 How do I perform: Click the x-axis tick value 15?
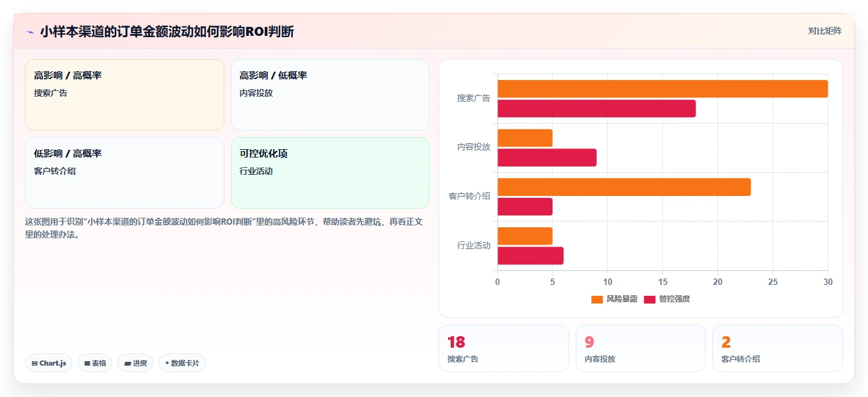coord(663,282)
